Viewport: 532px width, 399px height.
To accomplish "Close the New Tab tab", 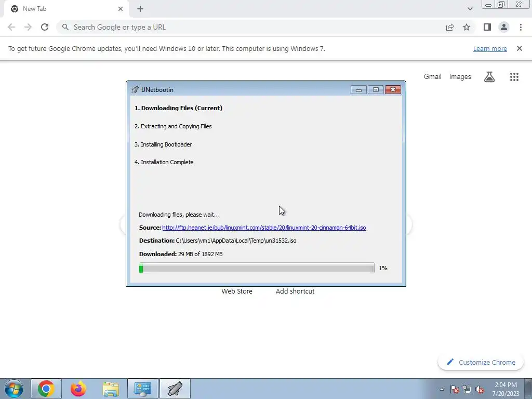I will (121, 9).
